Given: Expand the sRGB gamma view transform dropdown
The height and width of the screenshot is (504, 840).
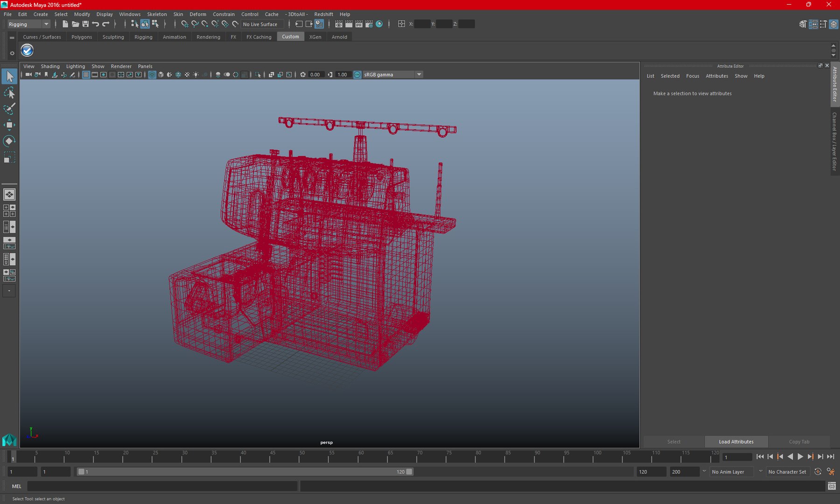Looking at the screenshot, I should click(392, 75).
